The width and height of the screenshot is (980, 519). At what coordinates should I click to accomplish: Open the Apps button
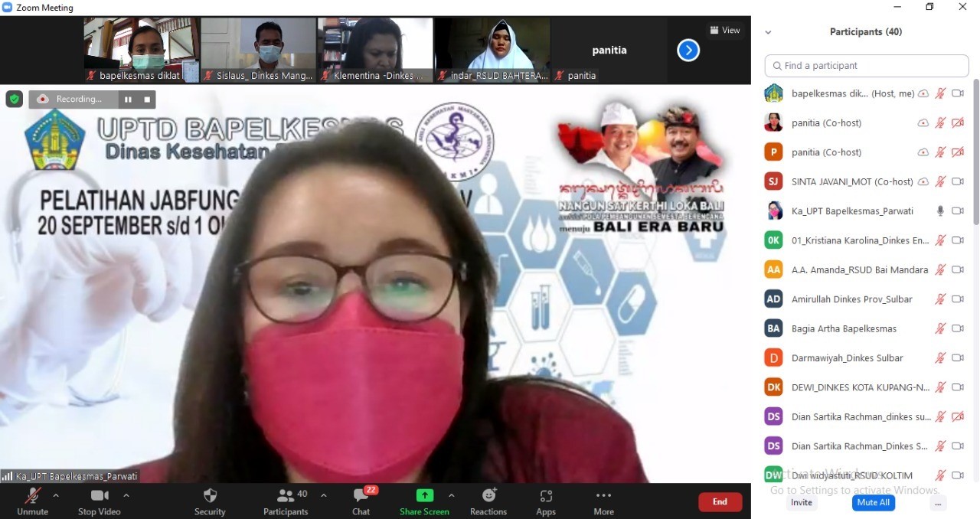point(546,501)
